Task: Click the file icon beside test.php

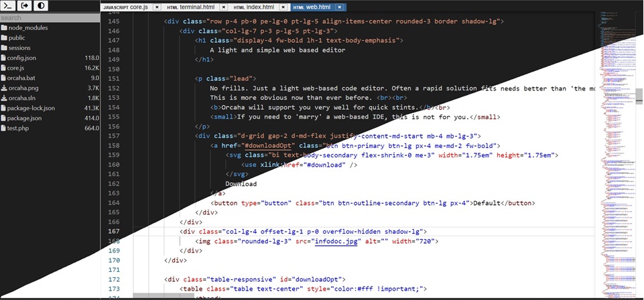Action: pos(4,128)
